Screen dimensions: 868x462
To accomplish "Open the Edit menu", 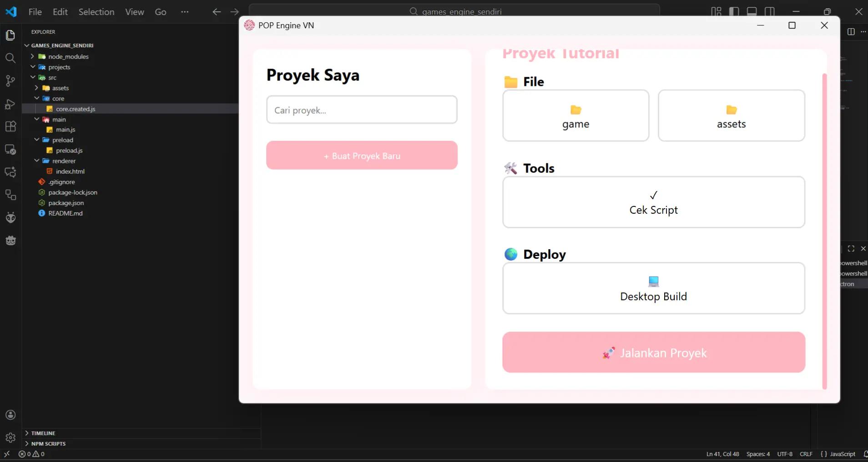I will [x=60, y=12].
